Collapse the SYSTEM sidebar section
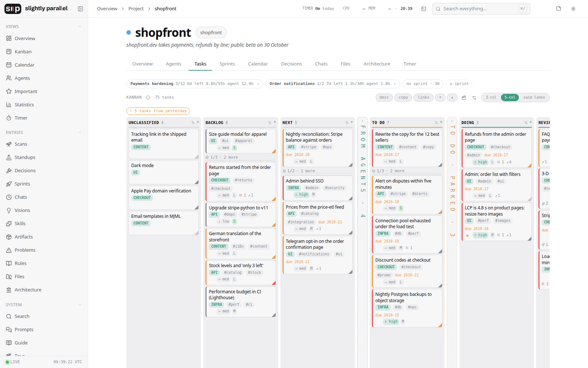This screenshot has width=588, height=368. point(80,305)
